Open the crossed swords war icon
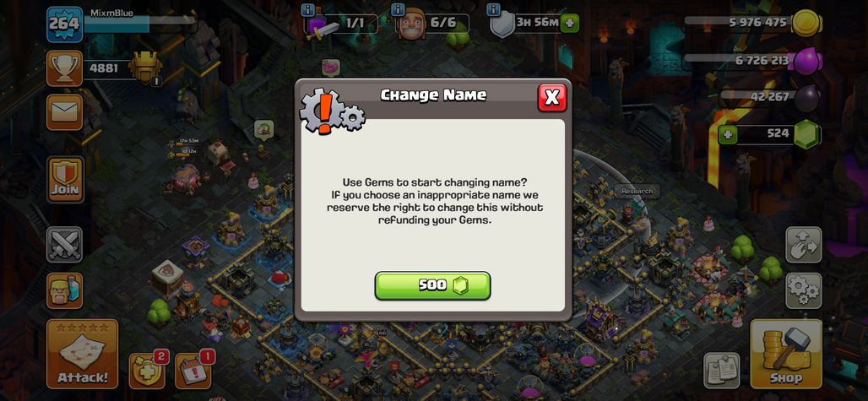 (64, 245)
